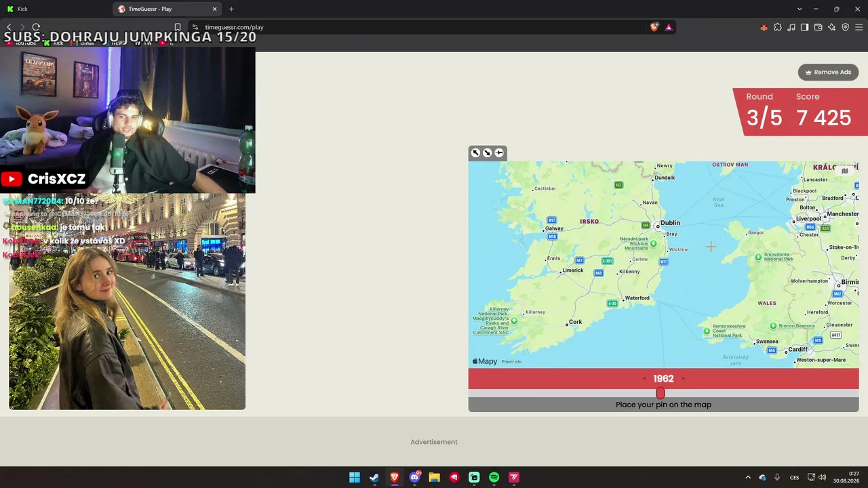
Task: Expand the tab search chevron
Action: point(800,9)
